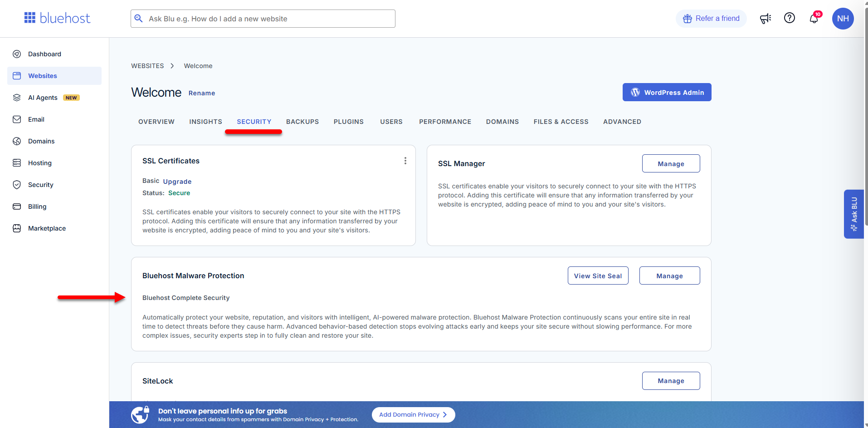Click the Websites sidebar icon
Screen dimensions: 868x428
click(17, 76)
